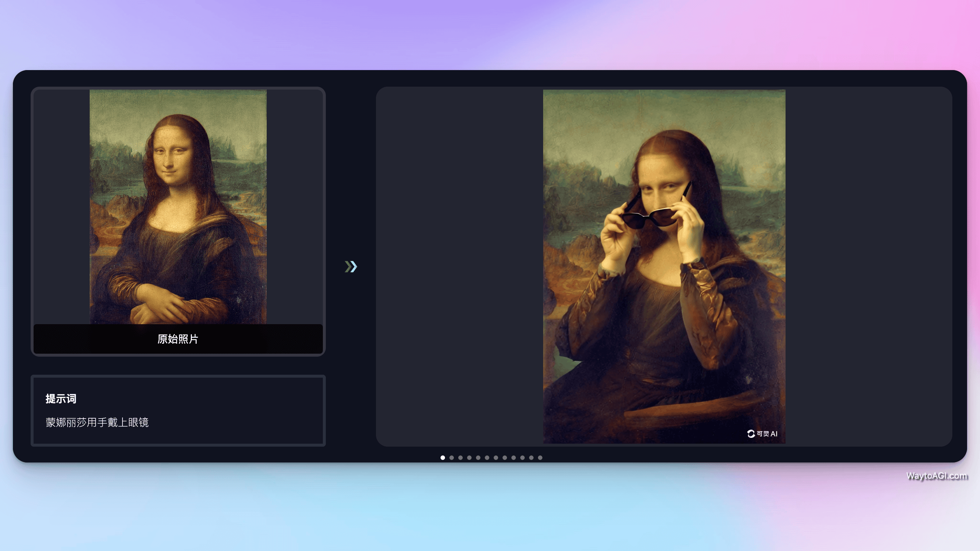Go to the eighth carousel dot
The image size is (980, 551).
point(505,457)
